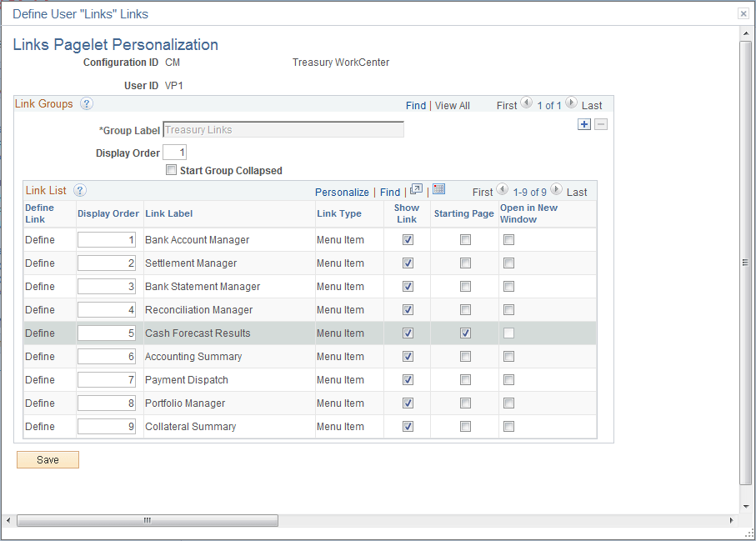Remove the Link Group using minus icon
This screenshot has height=541, width=756.
click(600, 123)
